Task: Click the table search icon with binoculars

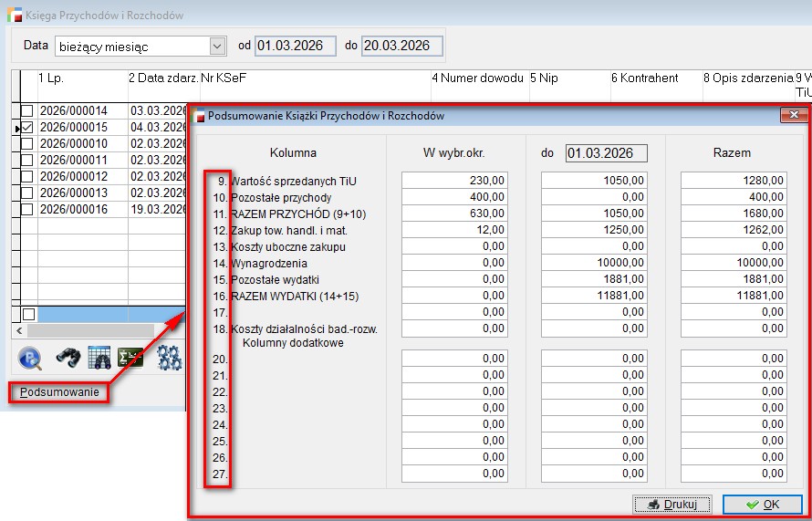Action: pos(99,358)
